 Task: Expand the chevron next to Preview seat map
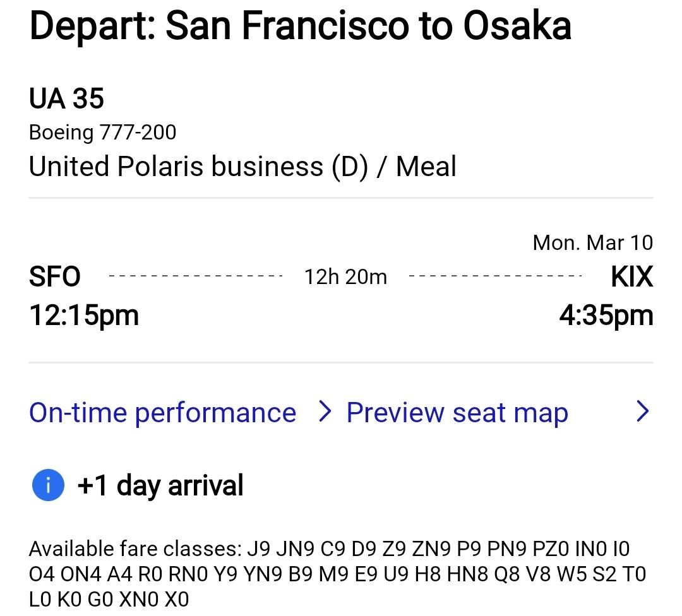pos(643,412)
